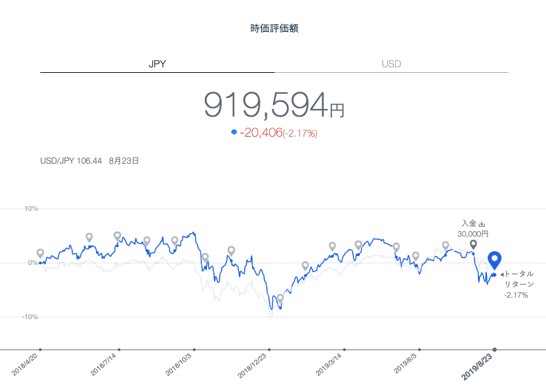
Task: Open the gray pin directly above 2018/7/14
Action: pyautogui.click(x=117, y=237)
